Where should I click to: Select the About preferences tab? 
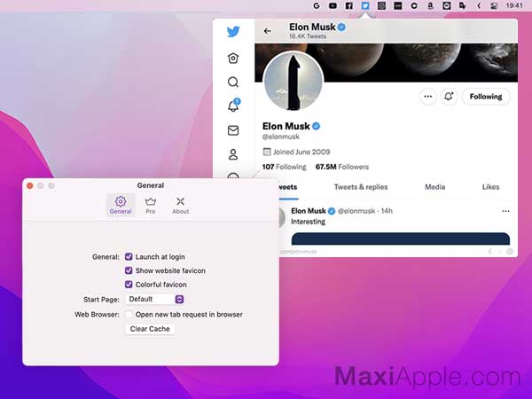[180, 205]
